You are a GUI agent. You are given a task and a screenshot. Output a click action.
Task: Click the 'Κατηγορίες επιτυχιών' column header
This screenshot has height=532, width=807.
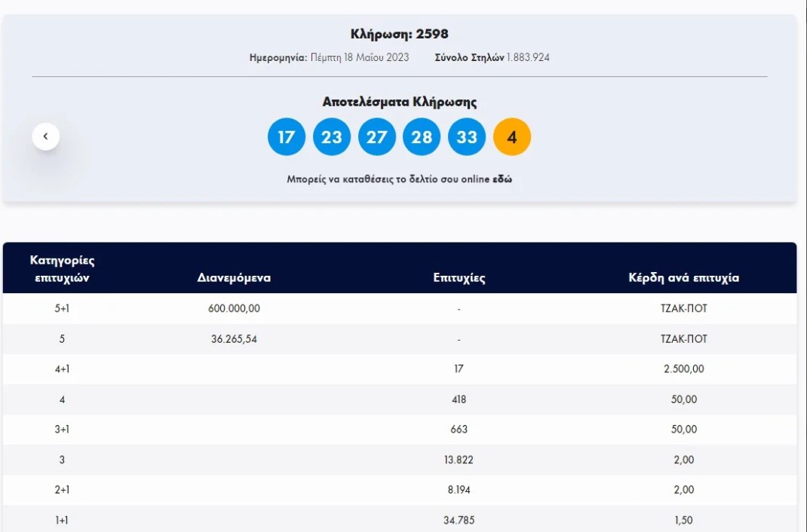click(62, 269)
